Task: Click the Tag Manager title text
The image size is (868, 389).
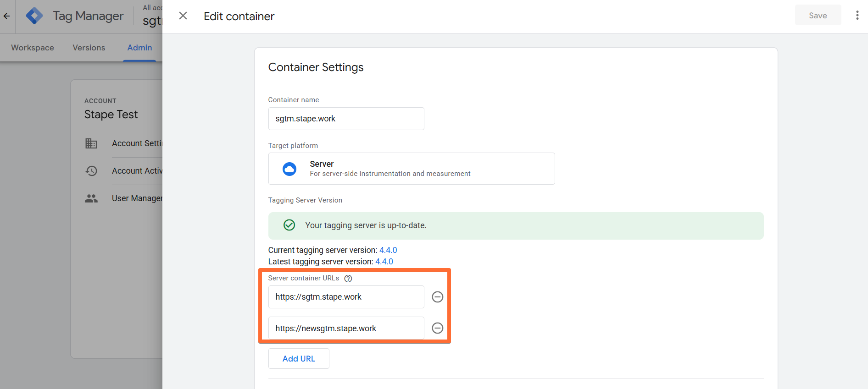Action: pos(88,16)
